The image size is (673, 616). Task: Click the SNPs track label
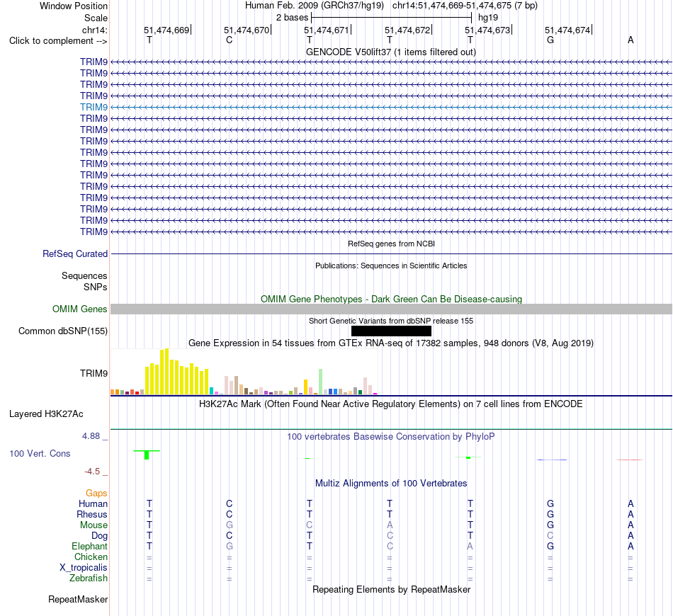click(x=96, y=287)
